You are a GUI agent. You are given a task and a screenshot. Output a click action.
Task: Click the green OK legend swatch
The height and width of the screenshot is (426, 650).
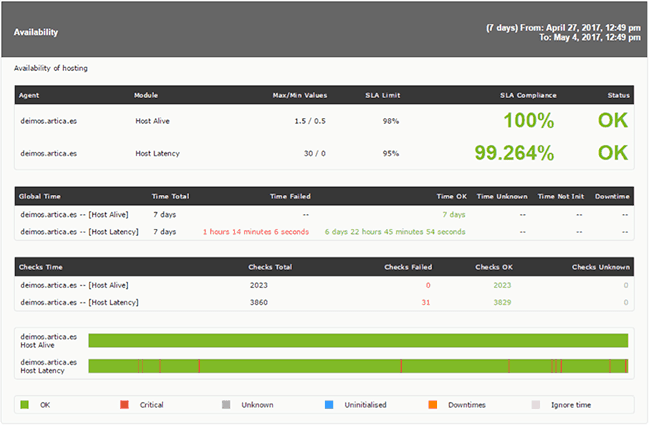[24, 405]
